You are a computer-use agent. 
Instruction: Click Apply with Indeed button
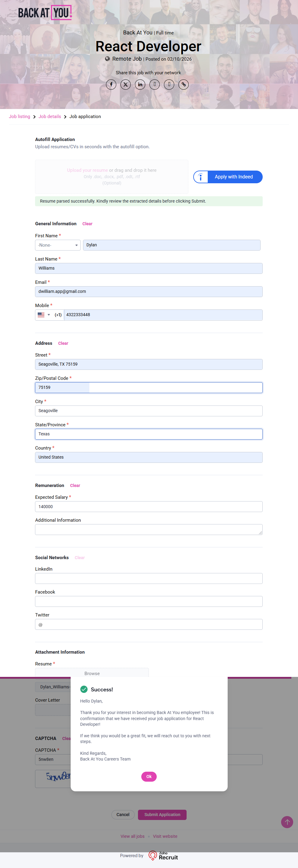coord(234,177)
